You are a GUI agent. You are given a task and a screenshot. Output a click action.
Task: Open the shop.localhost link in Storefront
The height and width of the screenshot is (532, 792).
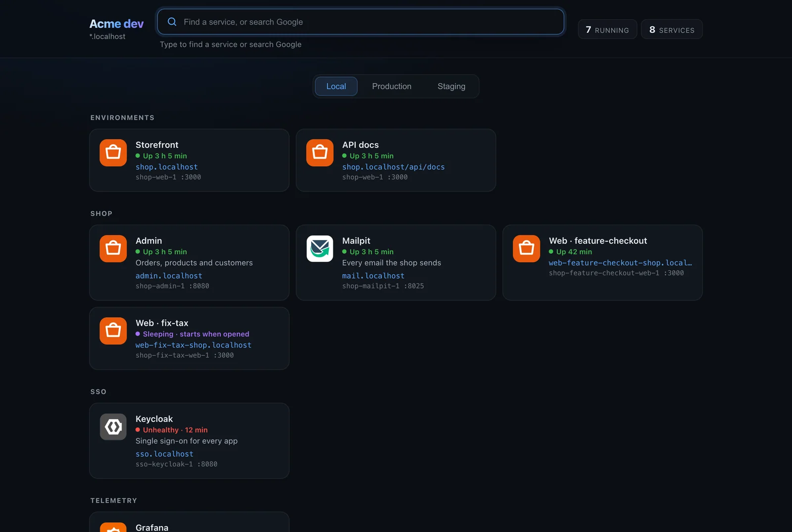(x=167, y=167)
